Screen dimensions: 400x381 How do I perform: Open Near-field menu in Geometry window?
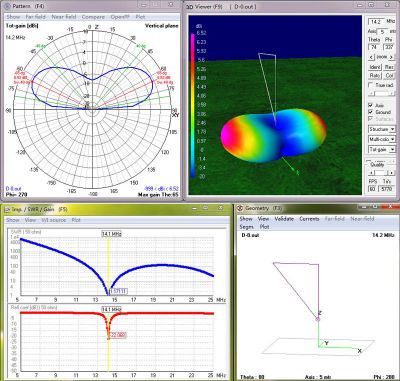[362, 219]
